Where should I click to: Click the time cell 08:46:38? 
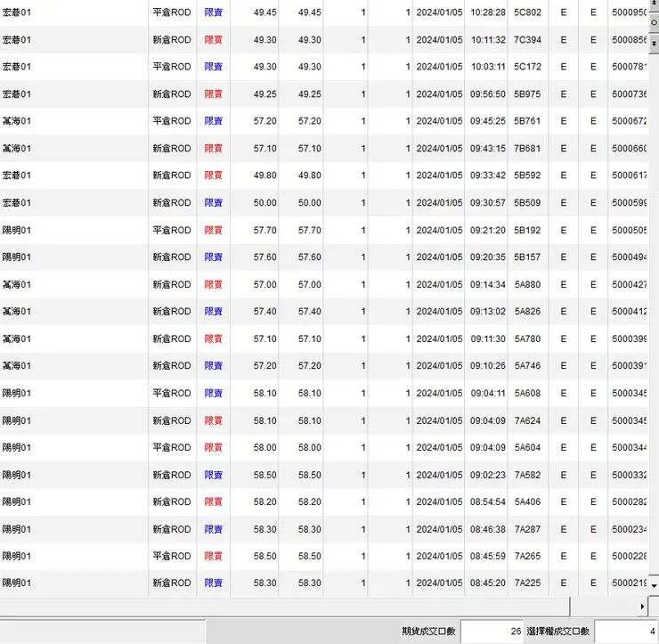coord(488,529)
